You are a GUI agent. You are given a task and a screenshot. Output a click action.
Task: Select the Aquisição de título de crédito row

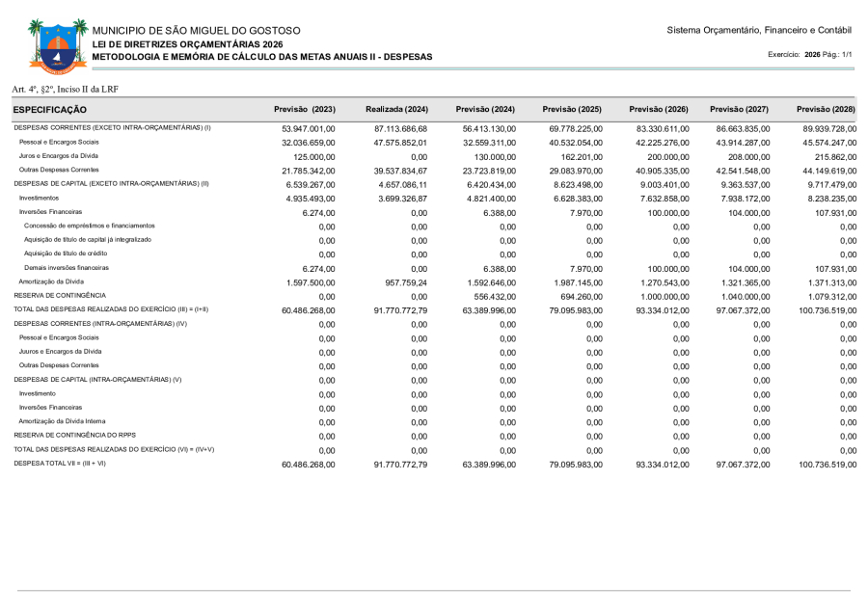(75, 254)
